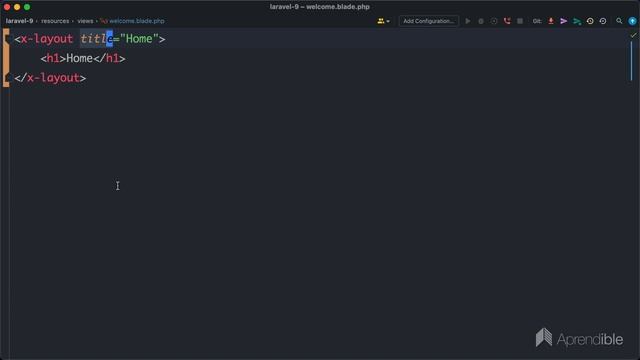Click the blue update arrow icon
This screenshot has height=360, width=640.
tap(632, 21)
